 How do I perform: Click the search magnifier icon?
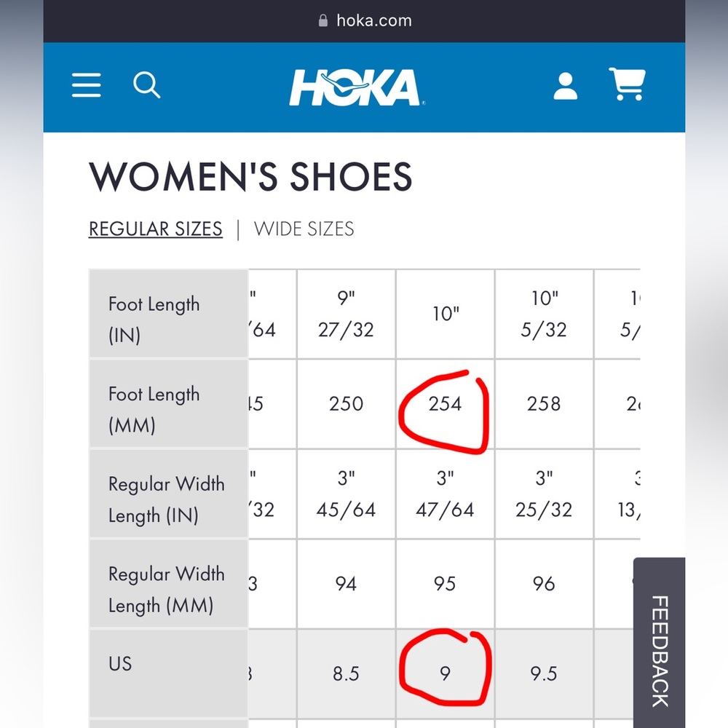146,86
